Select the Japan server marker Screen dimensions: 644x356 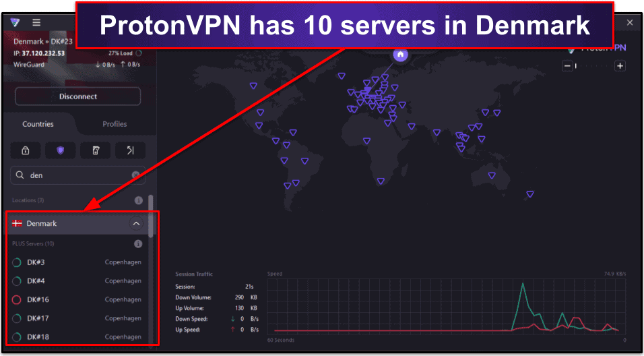pos(497,113)
